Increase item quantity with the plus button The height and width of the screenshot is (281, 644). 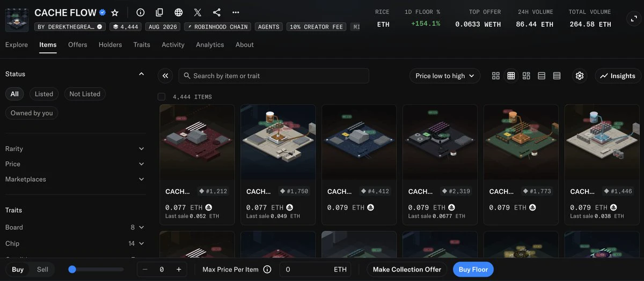coord(179,269)
